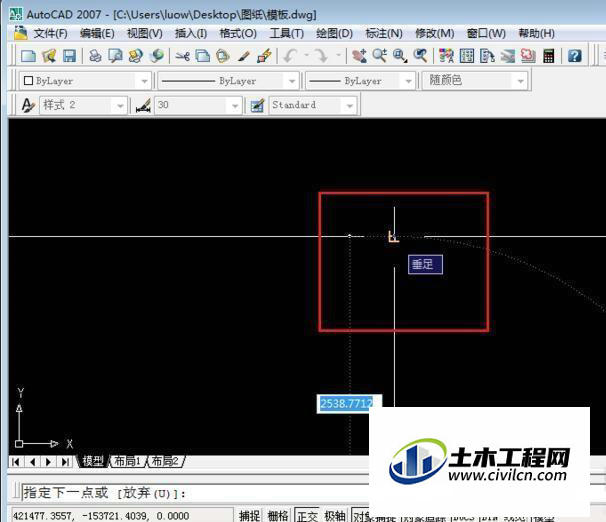Click the Undo arrow icon
The image size is (606, 522).
[x=290, y=56]
